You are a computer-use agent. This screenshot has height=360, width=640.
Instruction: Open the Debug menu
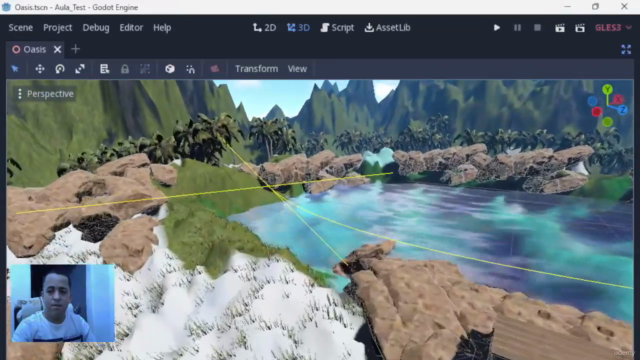tap(96, 28)
